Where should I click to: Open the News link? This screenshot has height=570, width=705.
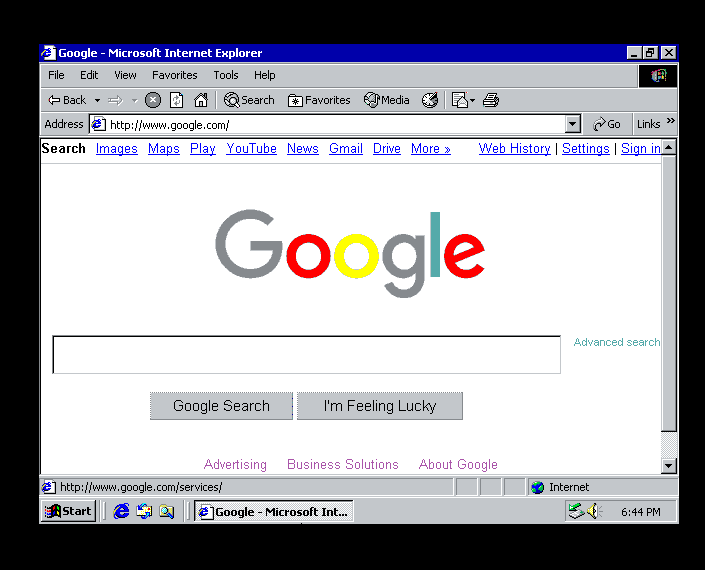[303, 148]
